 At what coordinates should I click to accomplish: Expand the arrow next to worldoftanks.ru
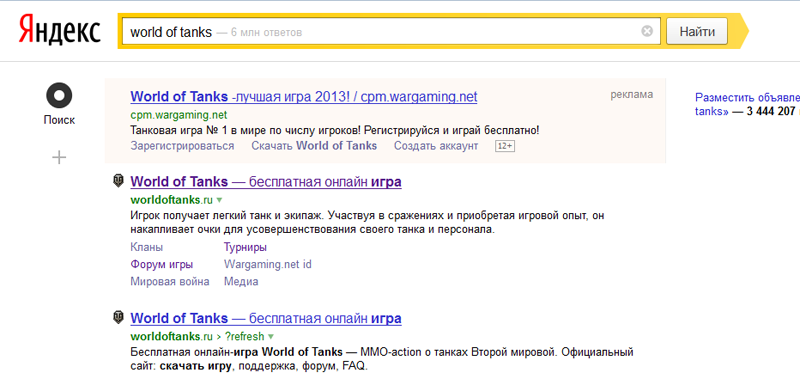[219, 199]
